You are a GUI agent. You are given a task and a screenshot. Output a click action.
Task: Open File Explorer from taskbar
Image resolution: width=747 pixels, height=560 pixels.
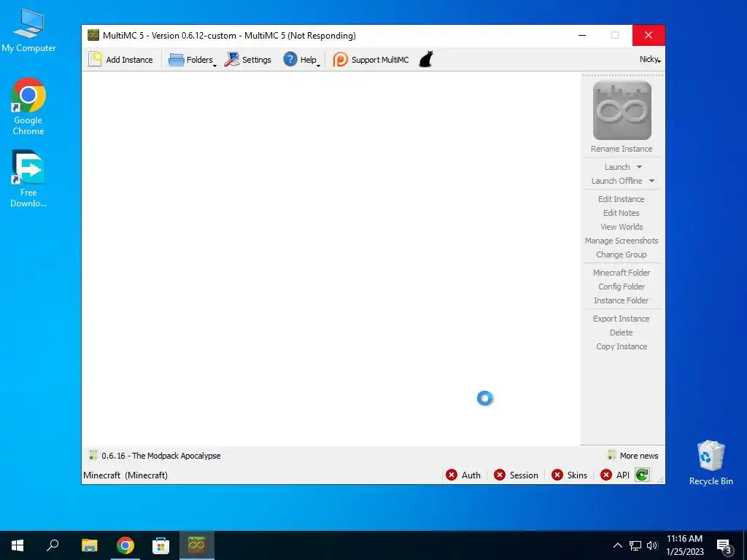click(x=89, y=545)
